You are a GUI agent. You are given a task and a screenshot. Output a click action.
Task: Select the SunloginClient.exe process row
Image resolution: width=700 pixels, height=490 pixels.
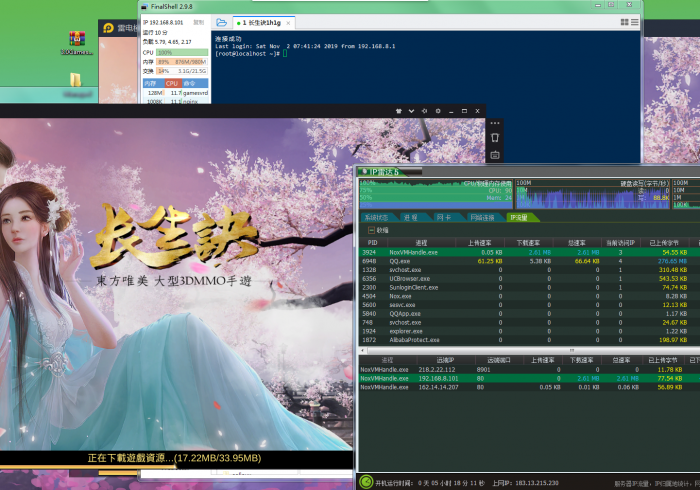tap(529, 287)
